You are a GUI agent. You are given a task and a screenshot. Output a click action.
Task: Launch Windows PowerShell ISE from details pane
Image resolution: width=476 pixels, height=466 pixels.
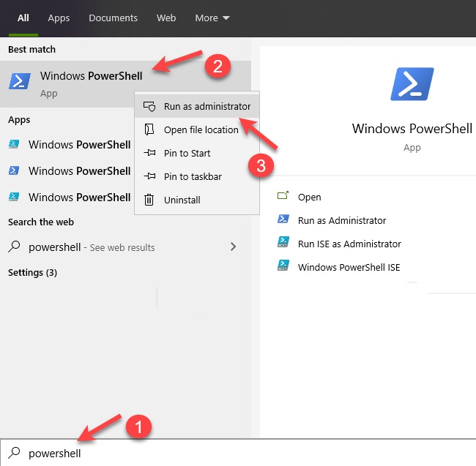(349, 267)
